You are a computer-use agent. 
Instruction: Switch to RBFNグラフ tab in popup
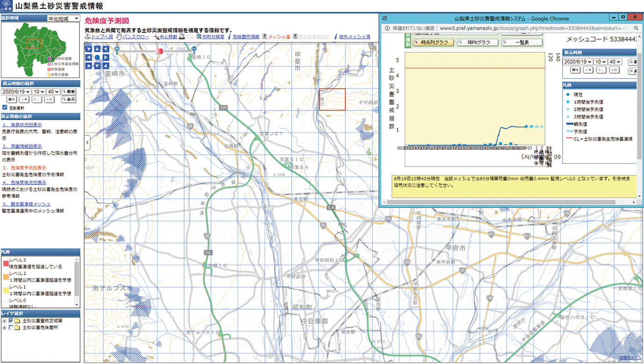tap(478, 42)
